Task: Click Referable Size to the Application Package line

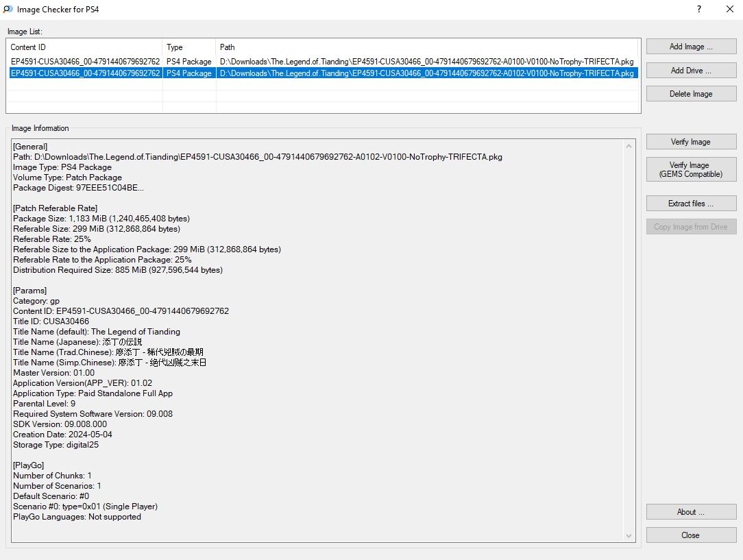Action: 147,249
